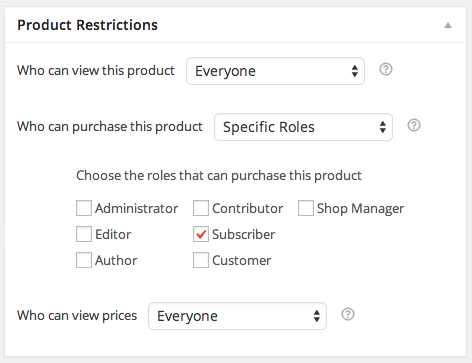472x363 pixels.
Task: Click the 'Who can view prices' label
Action: [77, 315]
